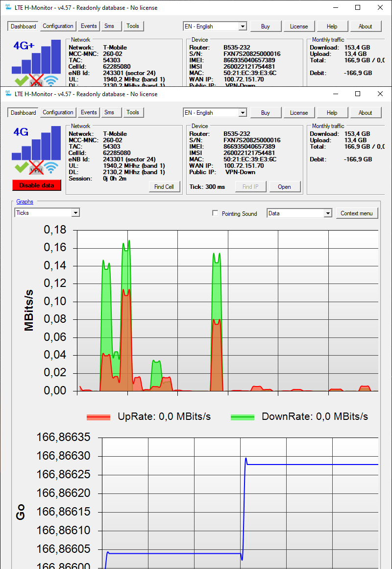Click the green DownRate legend swatch
This screenshot has height=569, width=392.
(242, 417)
